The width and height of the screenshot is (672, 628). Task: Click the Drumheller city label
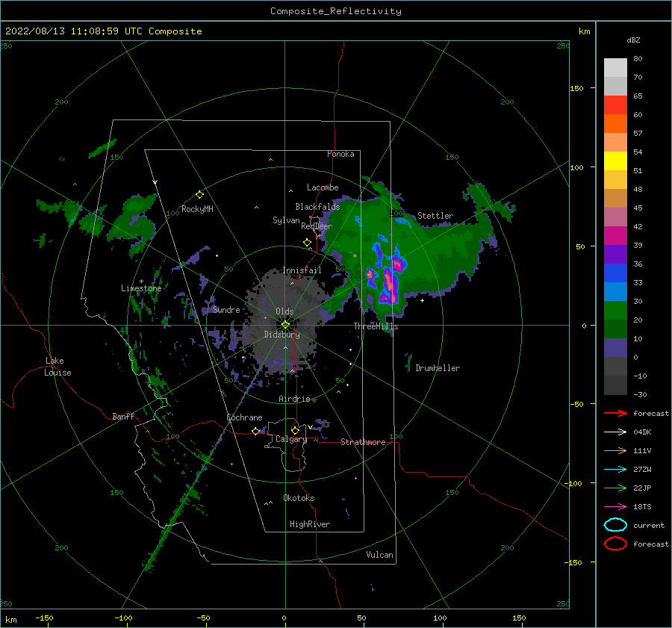click(438, 368)
